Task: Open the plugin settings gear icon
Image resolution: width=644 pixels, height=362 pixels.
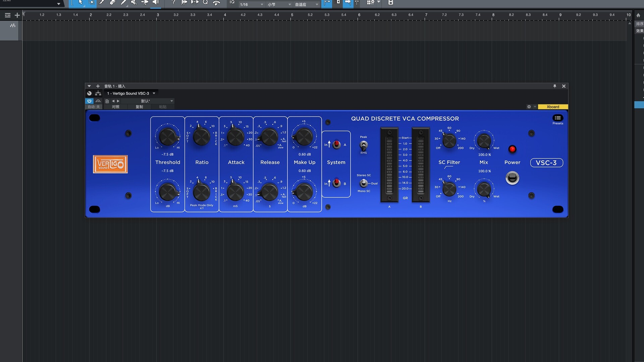Action: click(529, 107)
